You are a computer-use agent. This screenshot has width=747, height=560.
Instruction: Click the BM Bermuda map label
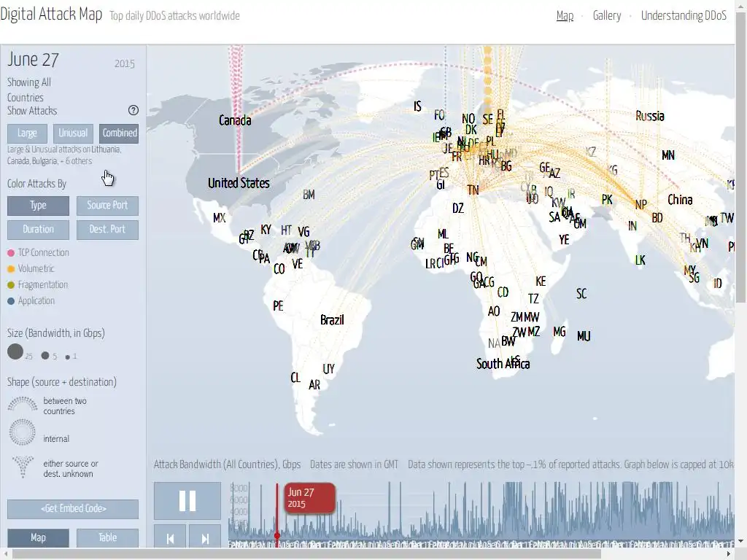pyautogui.click(x=309, y=195)
